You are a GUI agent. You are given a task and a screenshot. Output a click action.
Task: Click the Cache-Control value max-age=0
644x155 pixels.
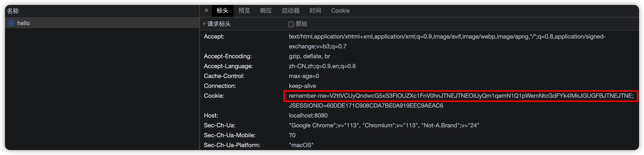point(304,76)
